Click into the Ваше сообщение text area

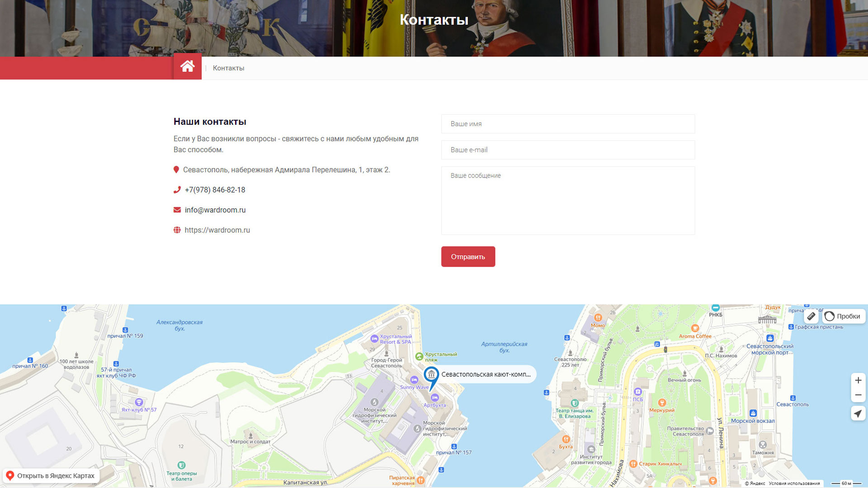click(x=568, y=201)
